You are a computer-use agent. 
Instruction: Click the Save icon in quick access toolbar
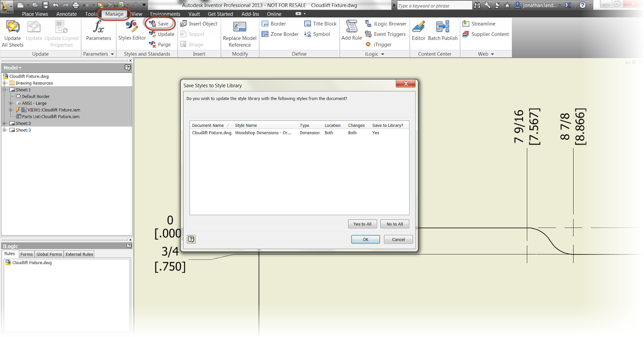point(45,5)
